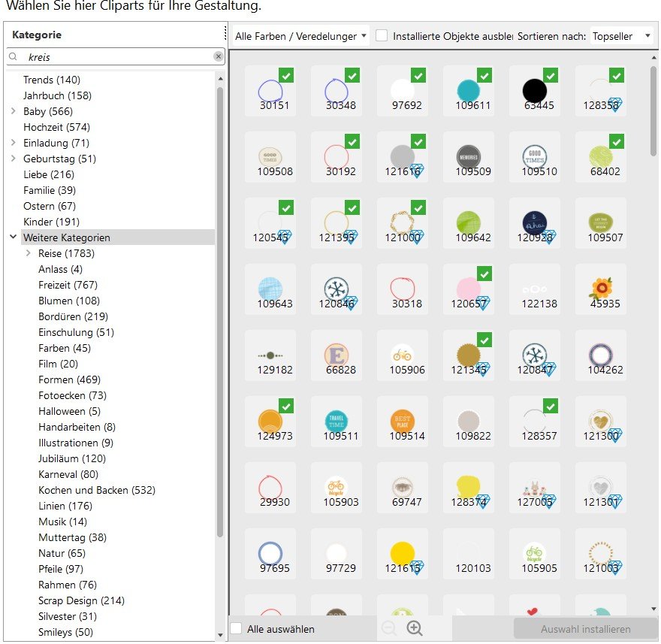Click into the kreis search field

tap(113, 56)
